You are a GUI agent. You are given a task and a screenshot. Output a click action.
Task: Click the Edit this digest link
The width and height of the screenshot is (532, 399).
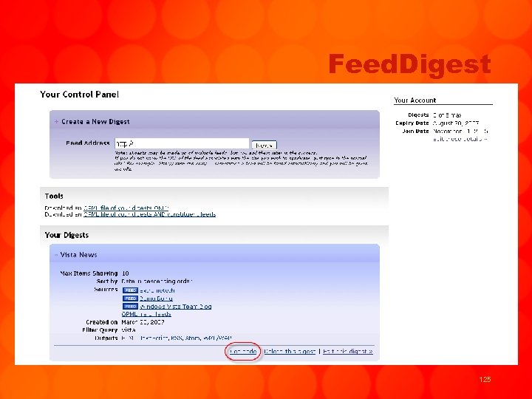coord(348,352)
